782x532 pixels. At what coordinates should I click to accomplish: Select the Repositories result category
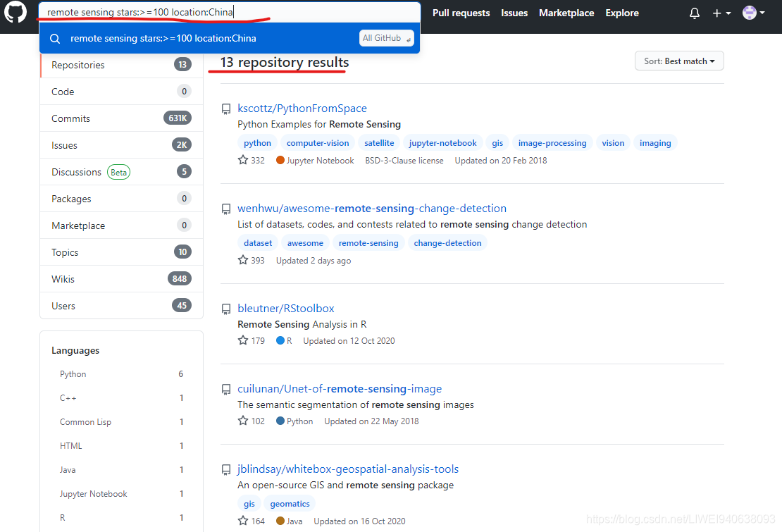click(x=121, y=65)
